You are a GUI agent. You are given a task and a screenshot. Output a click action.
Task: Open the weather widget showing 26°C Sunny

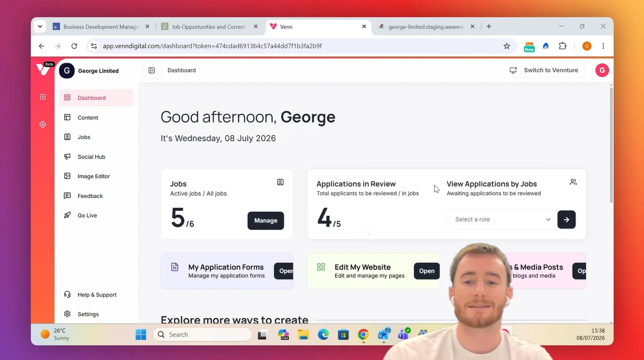point(55,334)
